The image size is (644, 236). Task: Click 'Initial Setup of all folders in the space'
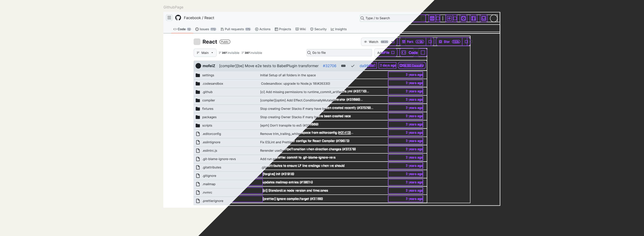(x=288, y=75)
